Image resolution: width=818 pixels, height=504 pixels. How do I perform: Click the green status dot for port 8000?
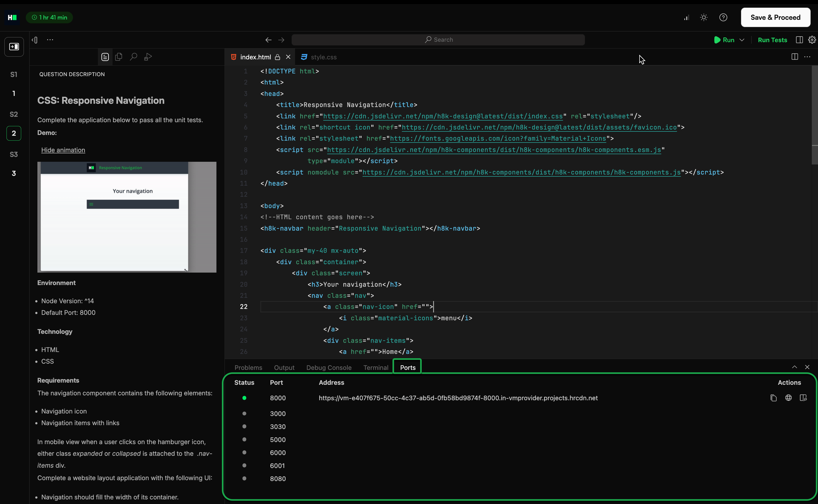244,398
